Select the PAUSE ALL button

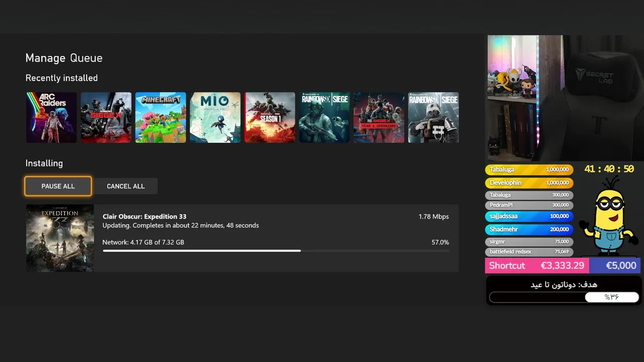pos(58,186)
